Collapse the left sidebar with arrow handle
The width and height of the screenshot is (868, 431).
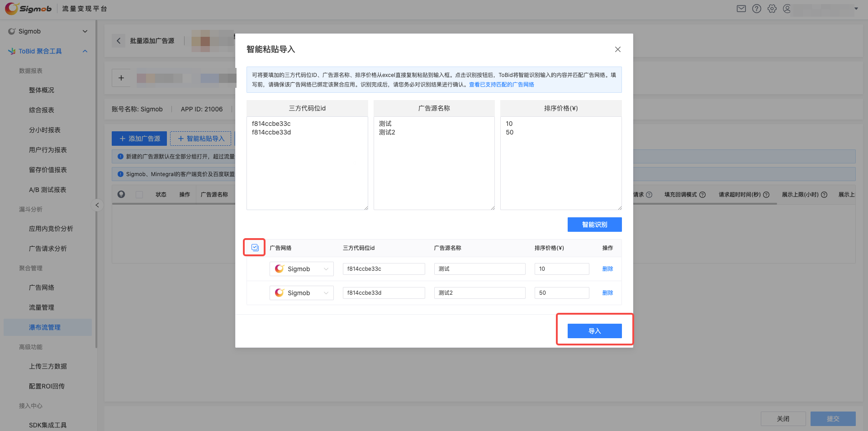[97, 205]
